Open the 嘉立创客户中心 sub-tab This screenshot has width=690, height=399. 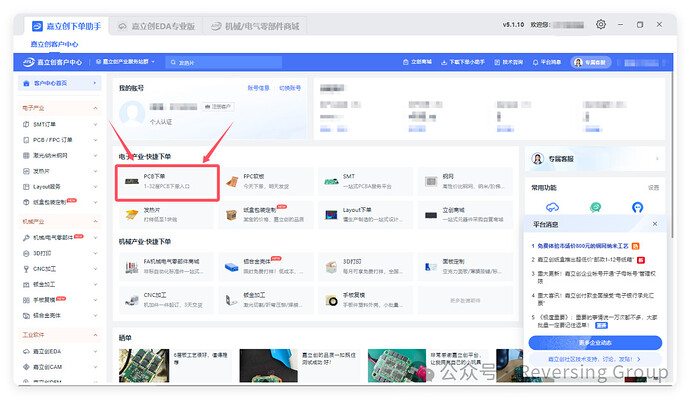point(54,44)
